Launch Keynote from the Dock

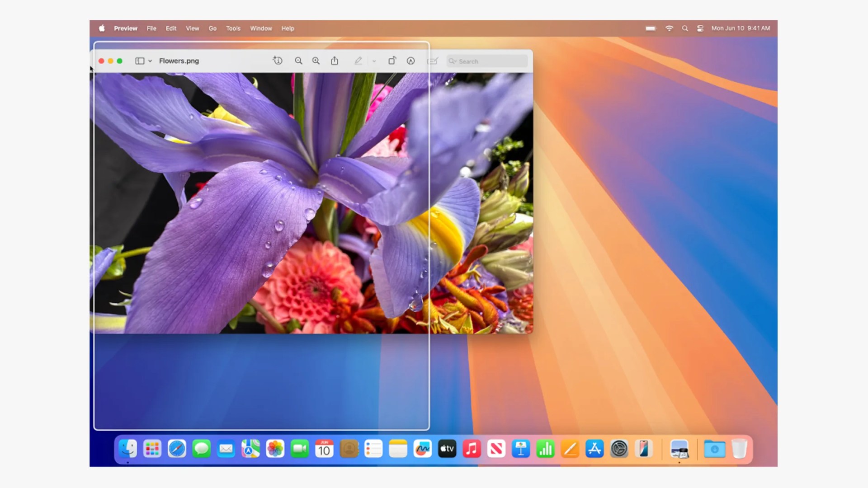pyautogui.click(x=521, y=449)
